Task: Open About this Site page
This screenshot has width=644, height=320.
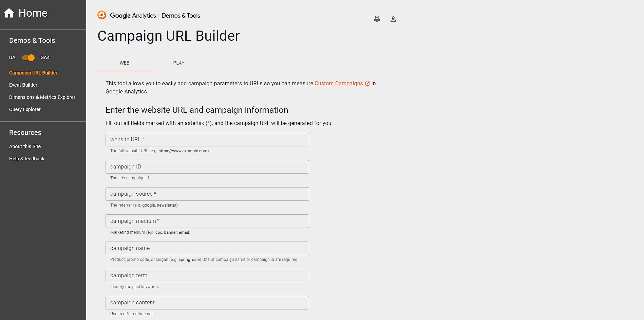Action: click(25, 146)
